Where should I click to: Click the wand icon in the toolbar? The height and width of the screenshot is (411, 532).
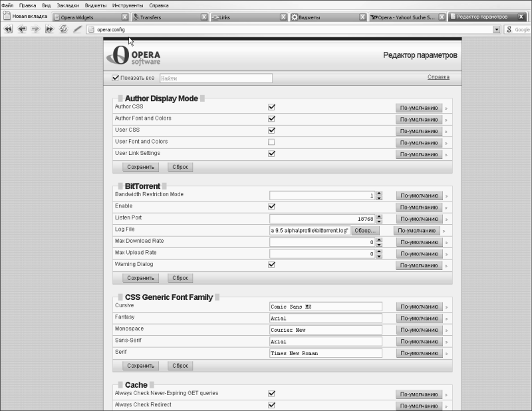(78, 29)
